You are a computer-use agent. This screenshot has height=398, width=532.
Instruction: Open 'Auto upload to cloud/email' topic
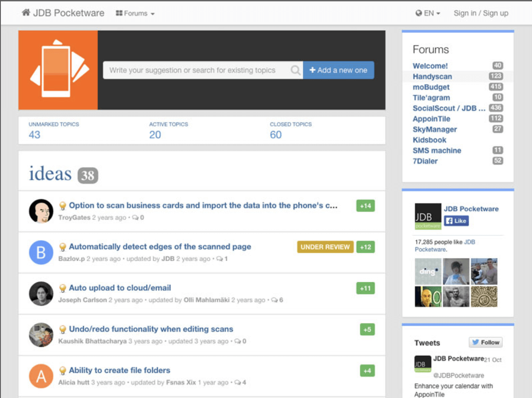tap(120, 288)
